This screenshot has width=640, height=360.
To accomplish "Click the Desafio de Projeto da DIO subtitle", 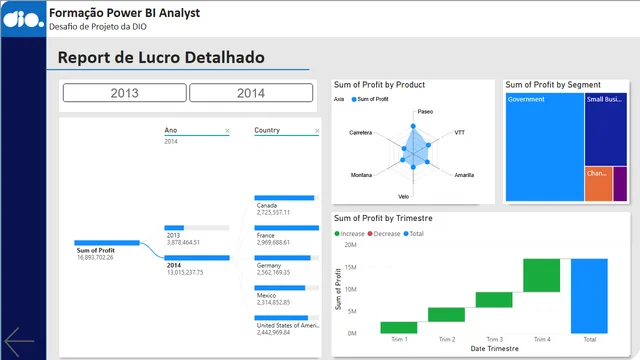I will point(98,27).
